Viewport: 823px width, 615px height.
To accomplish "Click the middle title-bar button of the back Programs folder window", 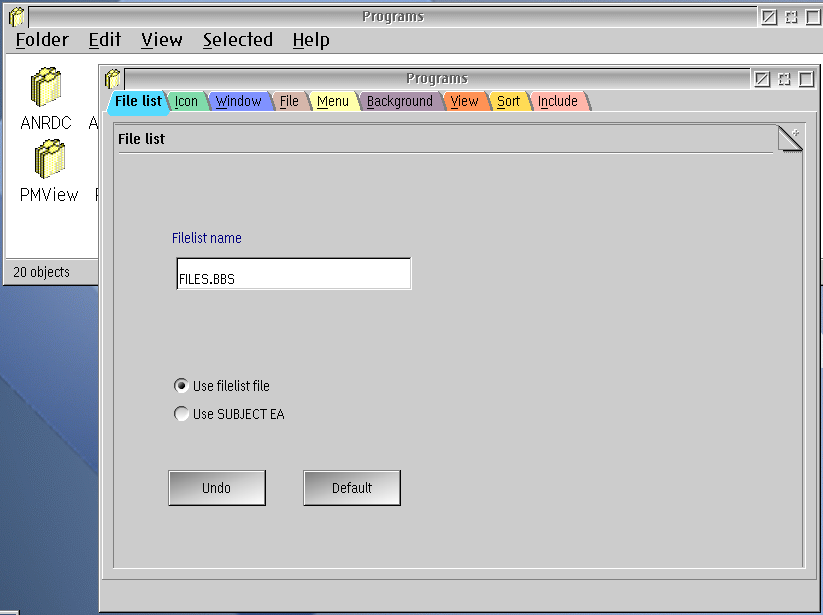I will click(x=791, y=17).
